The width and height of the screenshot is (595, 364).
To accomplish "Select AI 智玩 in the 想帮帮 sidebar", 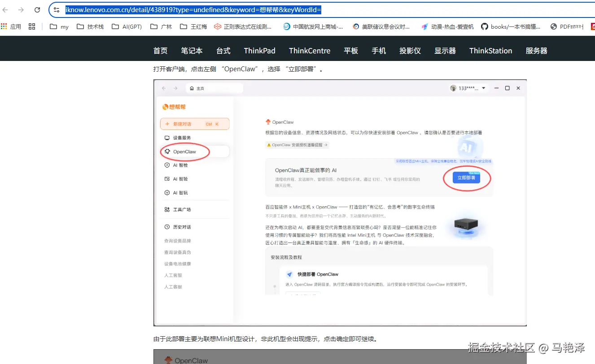I will (177, 193).
